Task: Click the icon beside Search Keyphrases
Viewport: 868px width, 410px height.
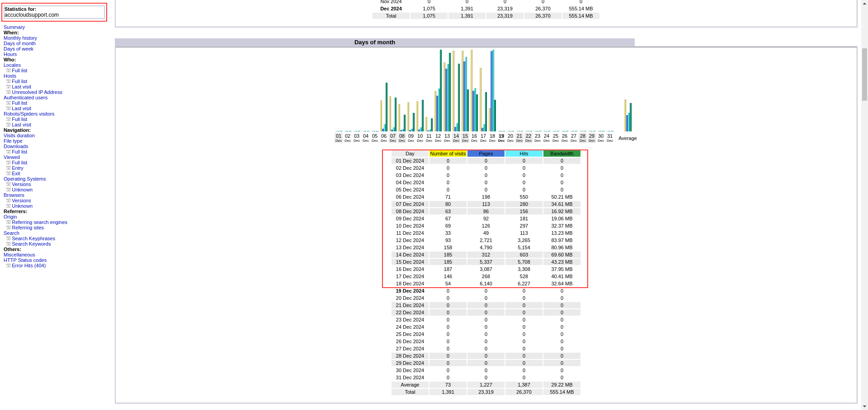Action: point(8,238)
